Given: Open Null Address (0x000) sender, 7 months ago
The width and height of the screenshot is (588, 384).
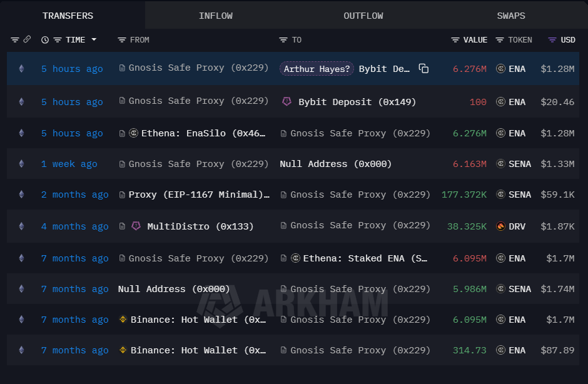Looking at the screenshot, I should (174, 289).
